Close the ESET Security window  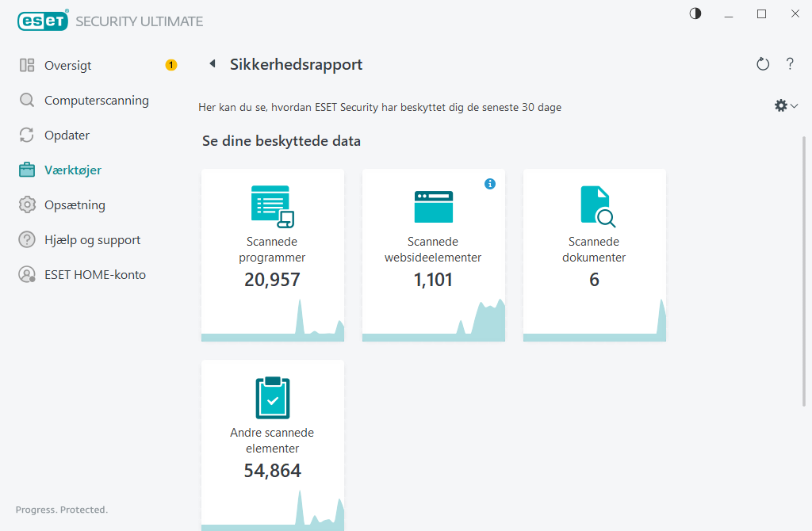click(795, 14)
